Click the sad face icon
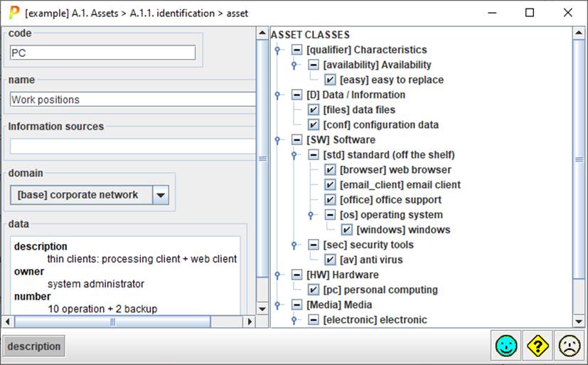 tap(569, 347)
